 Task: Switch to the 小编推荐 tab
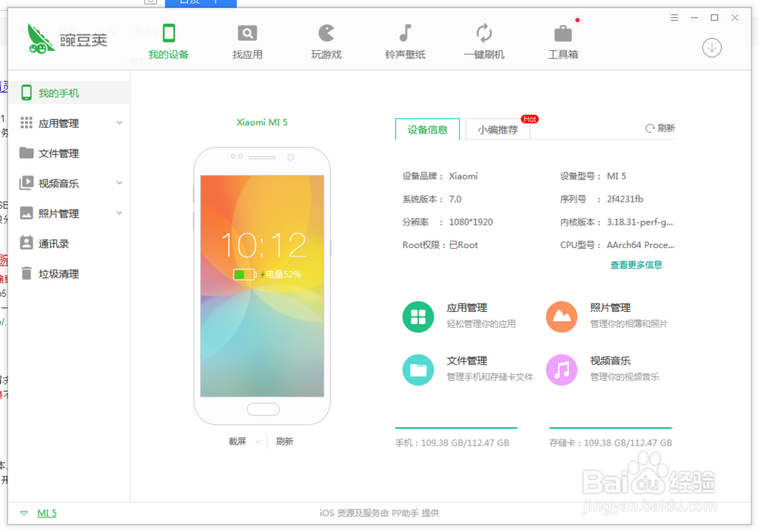point(498,129)
